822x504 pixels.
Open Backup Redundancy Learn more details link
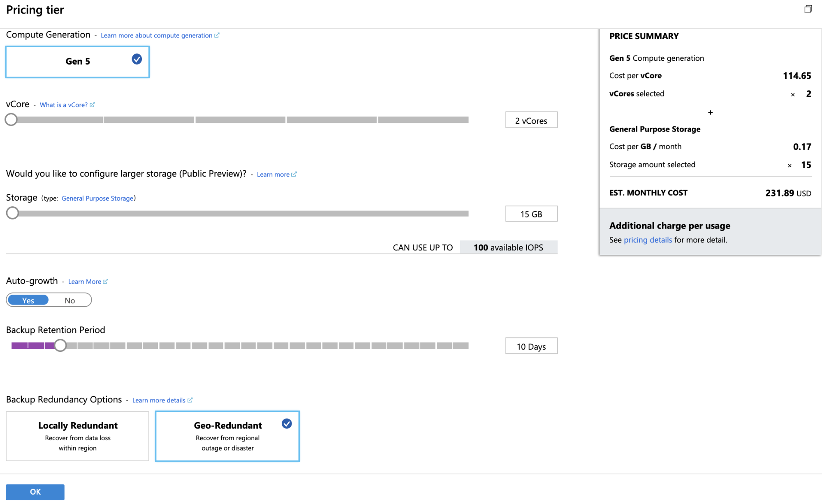159,400
